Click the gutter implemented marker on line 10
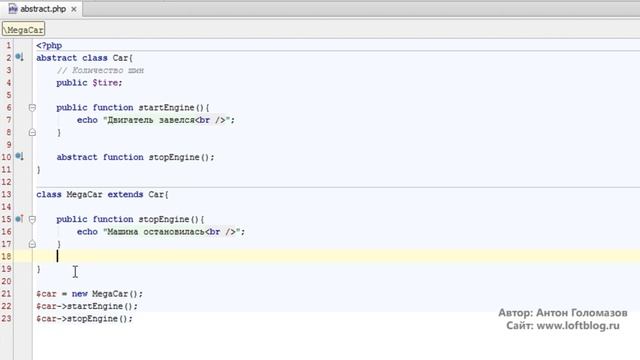The image size is (640, 360). (19, 156)
